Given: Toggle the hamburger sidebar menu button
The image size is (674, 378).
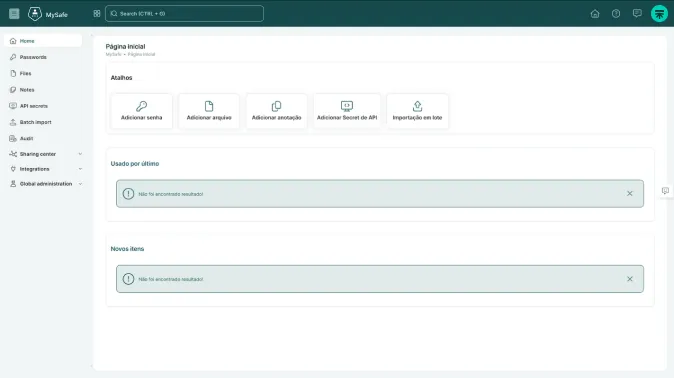Looking at the screenshot, I should click(14, 14).
